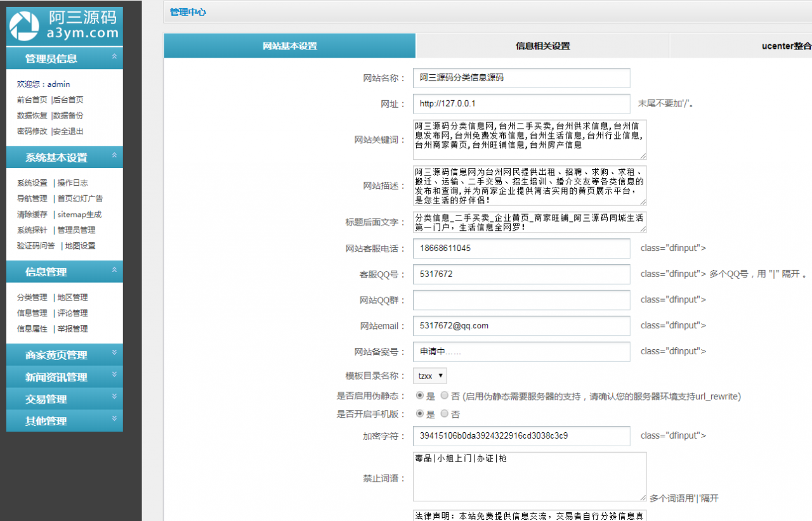Image resolution: width=812 pixels, height=521 pixels.
Task: Click the 网站名称 input field
Action: pyautogui.click(x=521, y=78)
